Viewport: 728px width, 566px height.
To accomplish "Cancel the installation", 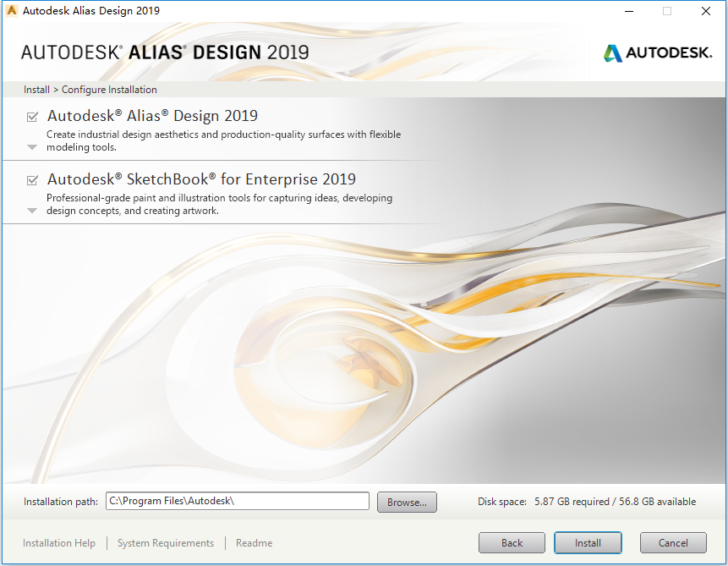I will 673,543.
